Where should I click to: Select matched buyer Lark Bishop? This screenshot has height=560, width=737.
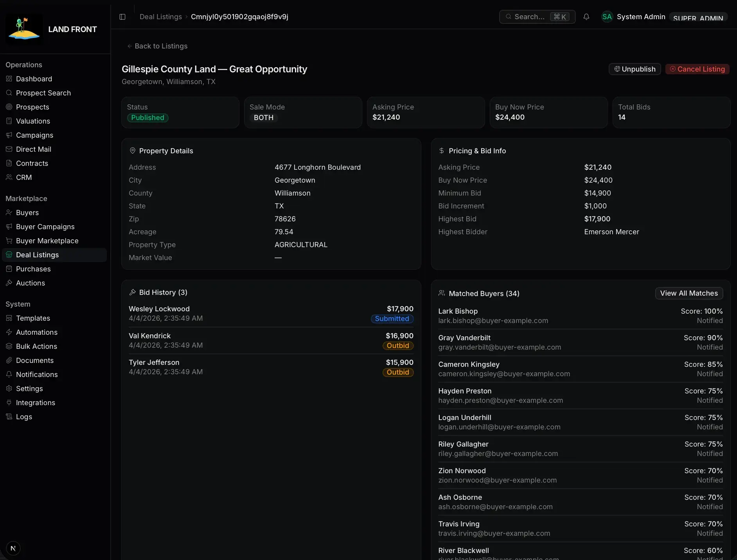(581, 316)
